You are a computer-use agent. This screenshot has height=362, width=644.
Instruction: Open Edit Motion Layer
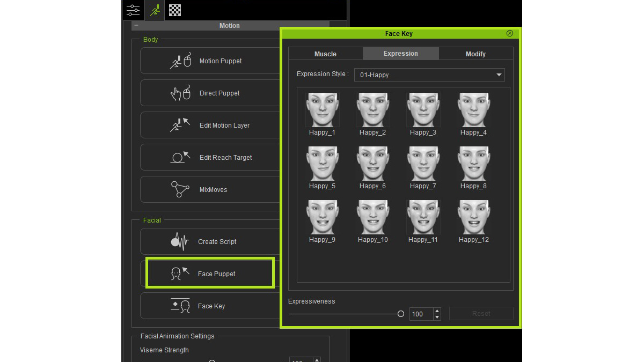click(x=210, y=125)
